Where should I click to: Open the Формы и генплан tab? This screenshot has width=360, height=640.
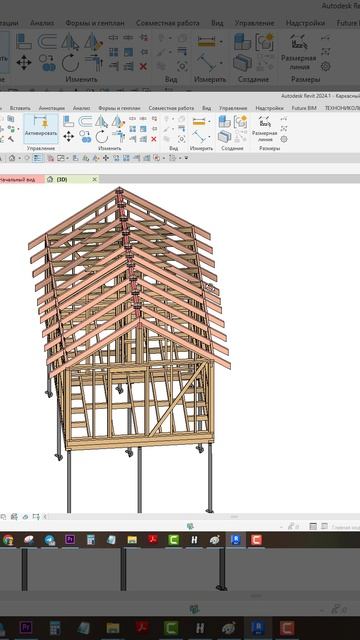(x=119, y=108)
